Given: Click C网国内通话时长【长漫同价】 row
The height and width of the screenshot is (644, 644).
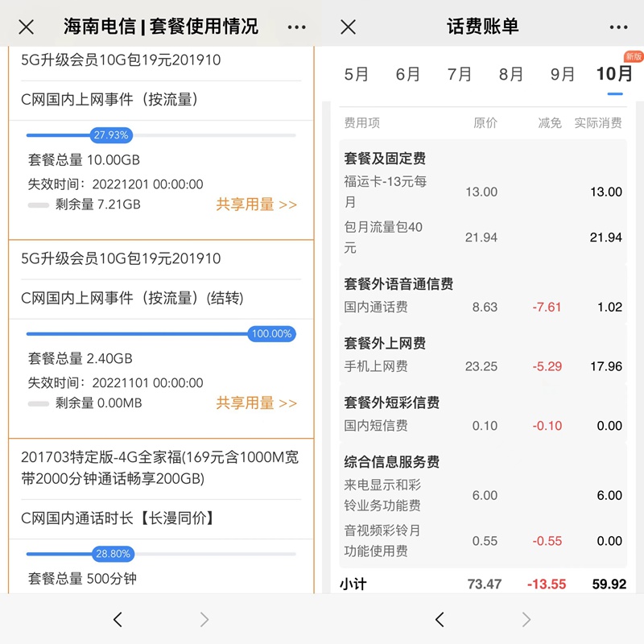Looking at the screenshot, I should (x=161, y=518).
